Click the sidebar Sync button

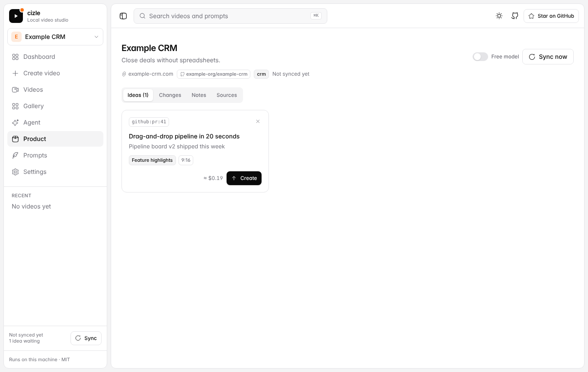pos(86,338)
